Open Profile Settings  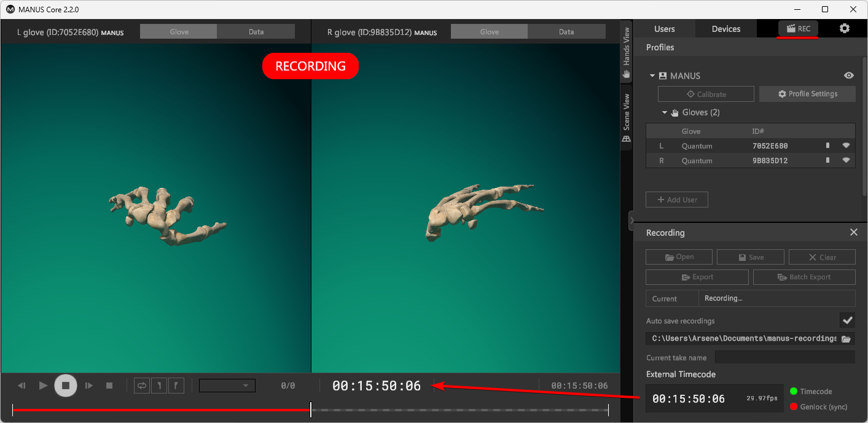(807, 94)
